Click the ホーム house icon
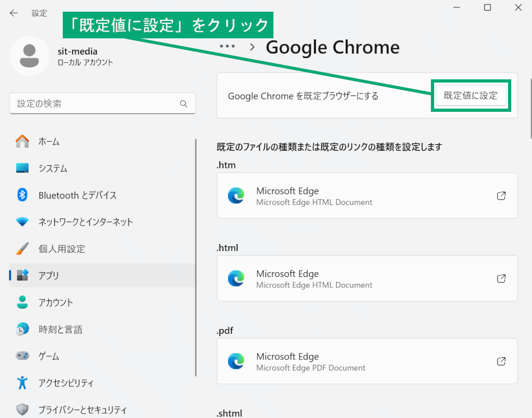 [22, 141]
